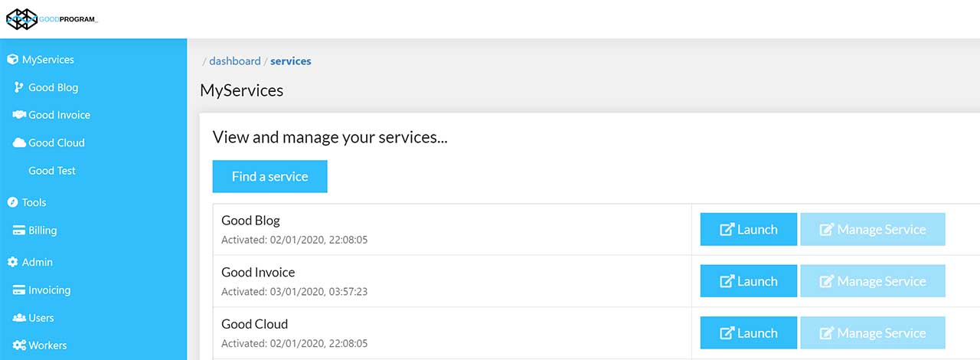Click the Good Invoice handshake icon

tap(19, 115)
